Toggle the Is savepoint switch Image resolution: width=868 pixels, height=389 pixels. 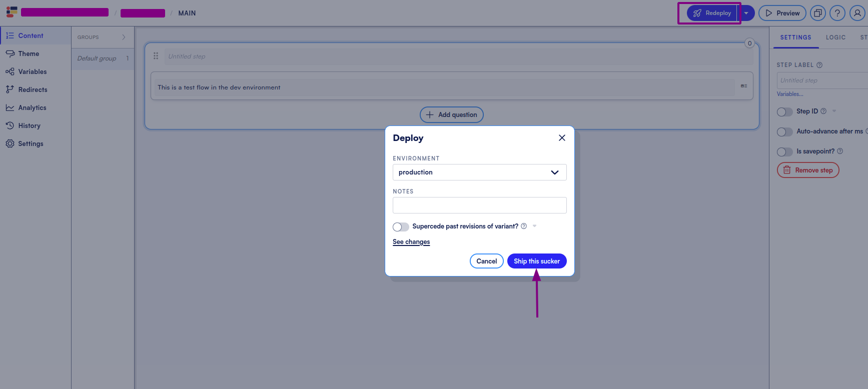[784, 152]
